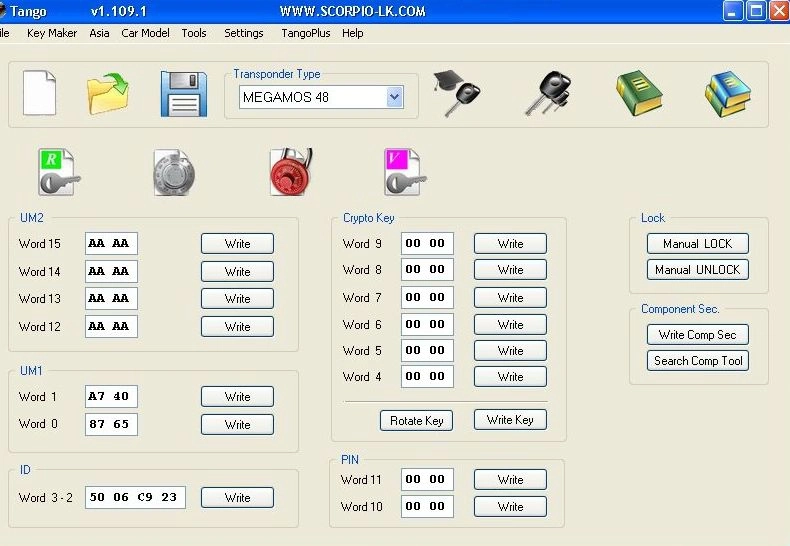The image size is (790, 546).
Task: Click Write for Word 14
Action: [x=237, y=272]
